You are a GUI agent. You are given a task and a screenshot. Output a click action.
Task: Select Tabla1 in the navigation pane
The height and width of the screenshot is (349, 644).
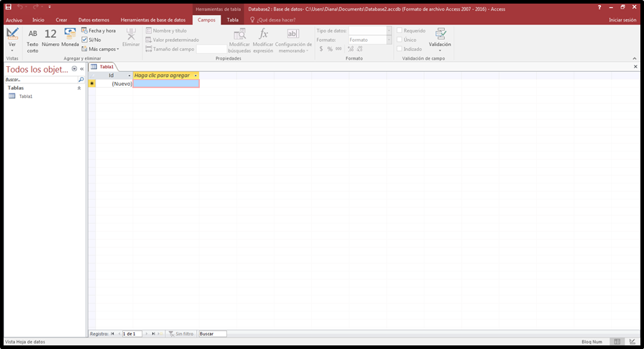pyautogui.click(x=25, y=96)
